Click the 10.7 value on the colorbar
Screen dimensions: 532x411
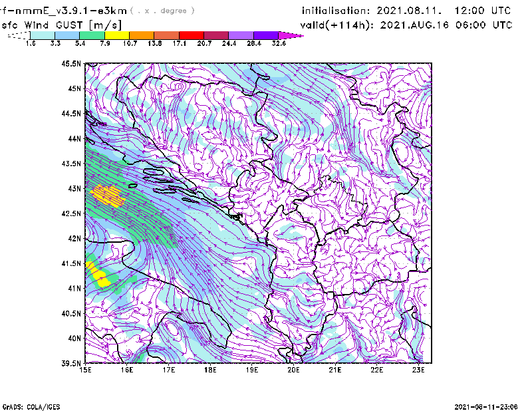click(130, 43)
